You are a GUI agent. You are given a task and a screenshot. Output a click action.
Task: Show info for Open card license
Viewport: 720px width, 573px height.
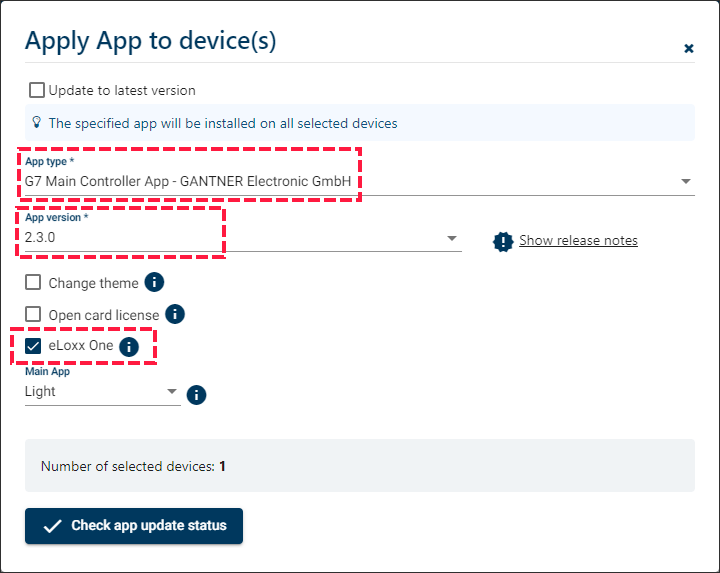[175, 314]
